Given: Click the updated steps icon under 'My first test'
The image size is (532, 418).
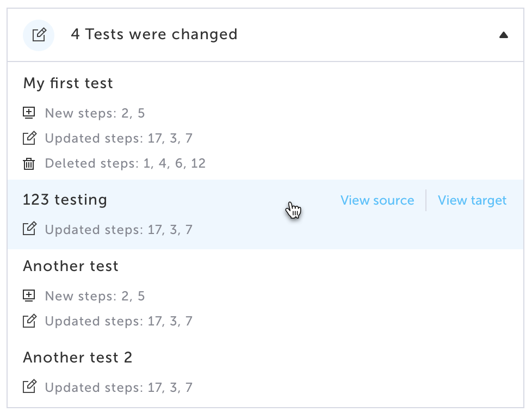Looking at the screenshot, I should (29, 138).
